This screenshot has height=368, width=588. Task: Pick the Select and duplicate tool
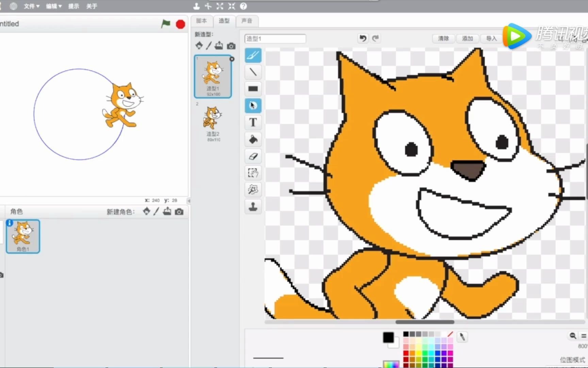253,173
